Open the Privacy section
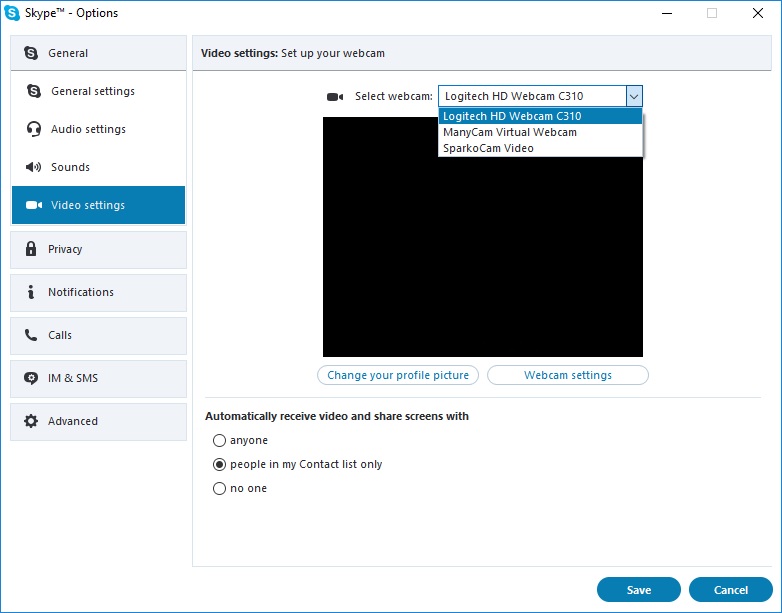 [x=98, y=249]
